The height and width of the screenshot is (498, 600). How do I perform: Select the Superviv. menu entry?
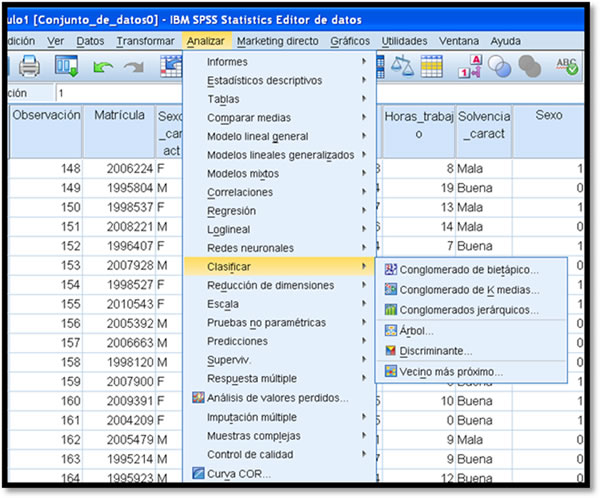point(279,360)
